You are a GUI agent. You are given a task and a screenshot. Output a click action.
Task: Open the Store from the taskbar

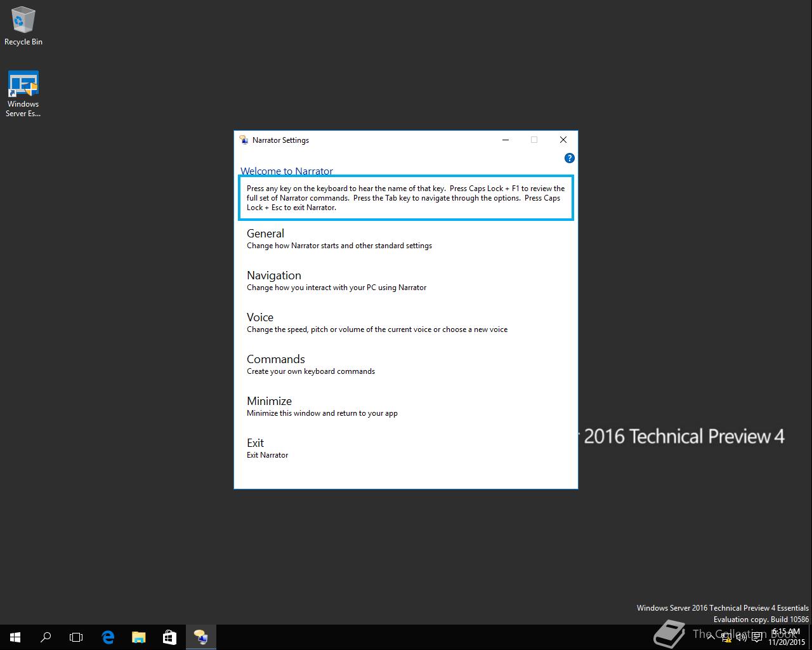[169, 637]
